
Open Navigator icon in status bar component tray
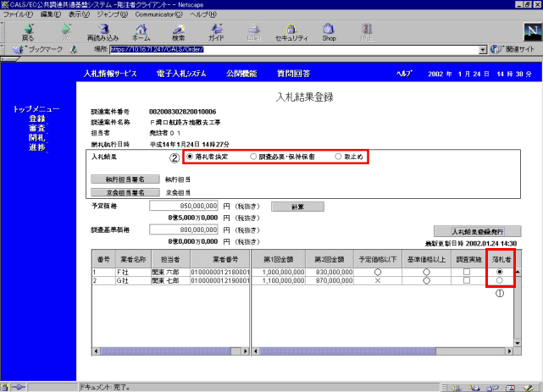coord(456,388)
